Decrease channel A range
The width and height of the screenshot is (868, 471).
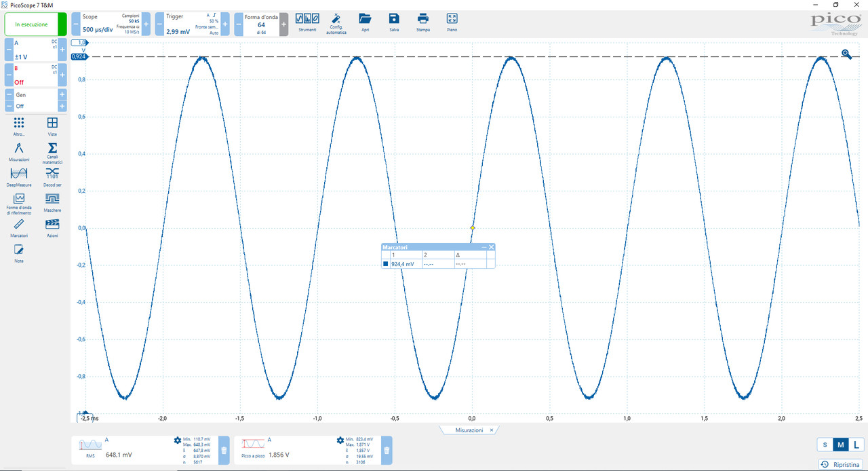click(9, 50)
